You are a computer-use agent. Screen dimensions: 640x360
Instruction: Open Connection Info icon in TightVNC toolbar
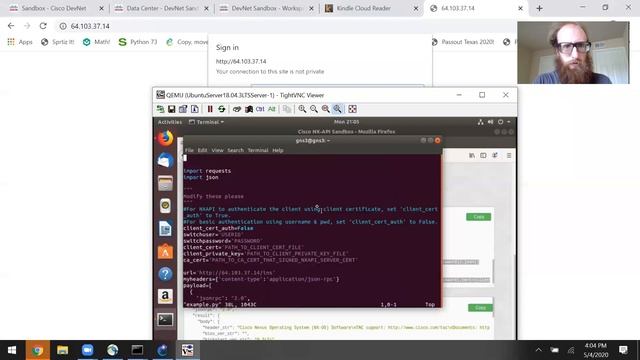tap(195, 109)
